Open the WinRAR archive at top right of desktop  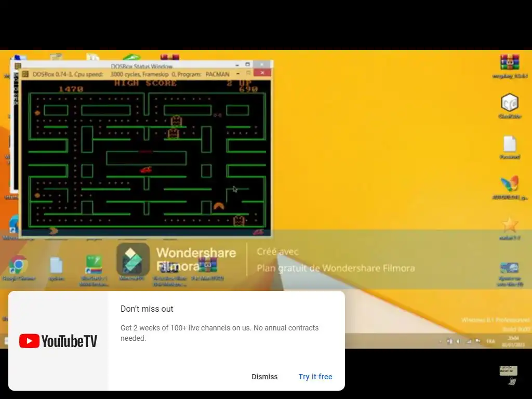(510, 66)
